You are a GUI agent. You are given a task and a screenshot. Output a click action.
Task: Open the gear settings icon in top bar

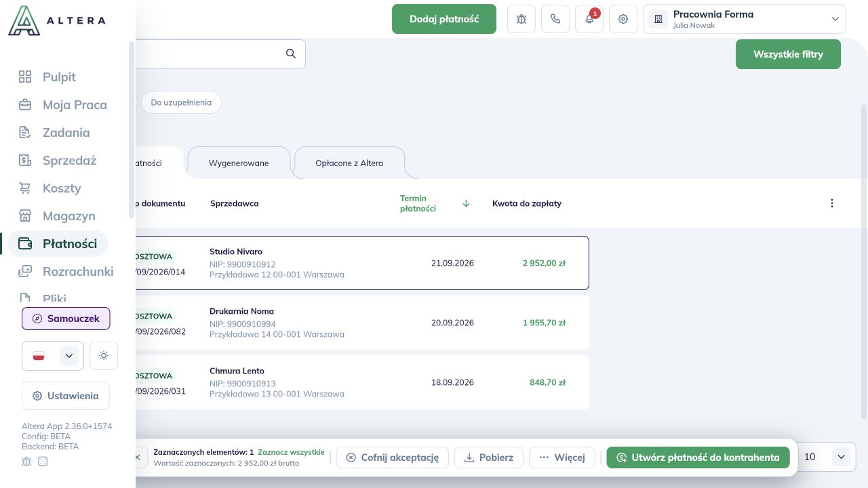tap(623, 19)
